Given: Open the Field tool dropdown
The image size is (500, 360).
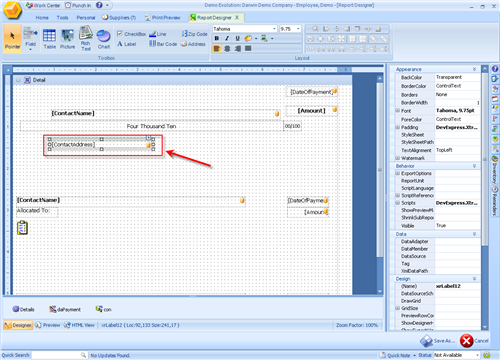Looking at the screenshot, I should (30, 50).
